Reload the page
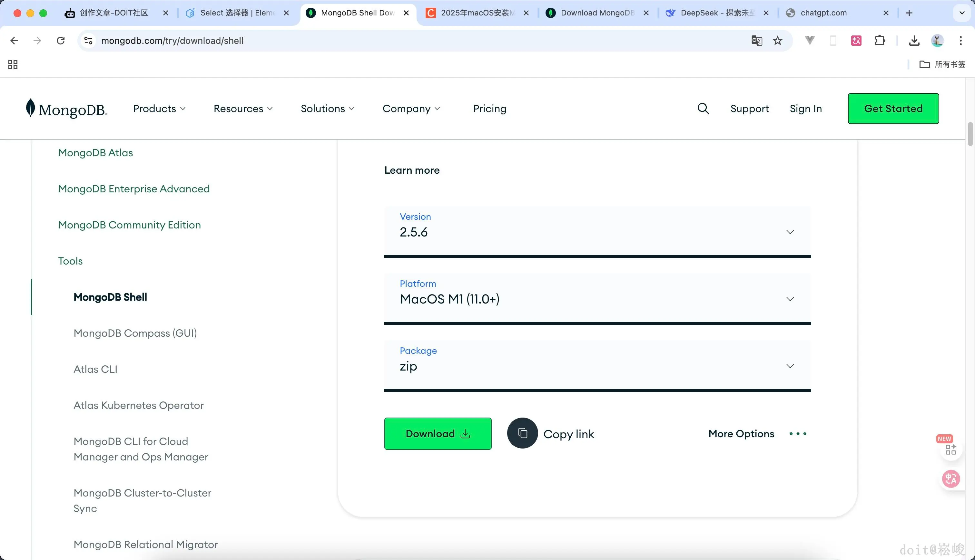The image size is (975, 560). [x=61, y=40]
